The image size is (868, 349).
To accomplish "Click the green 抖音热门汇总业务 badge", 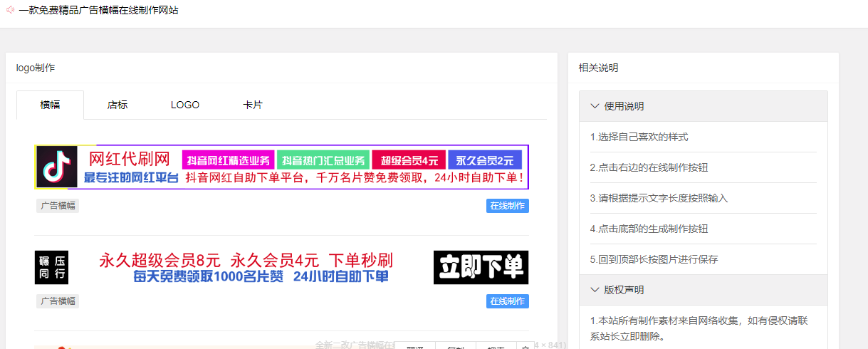I will (324, 160).
